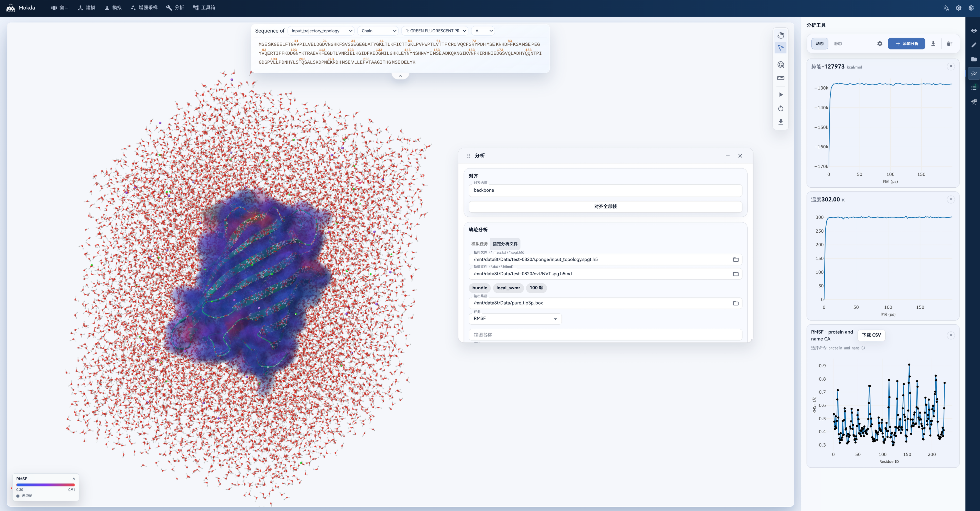The width and height of the screenshot is (980, 511).
Task: Open the 分析 menu in top bar
Action: click(175, 8)
